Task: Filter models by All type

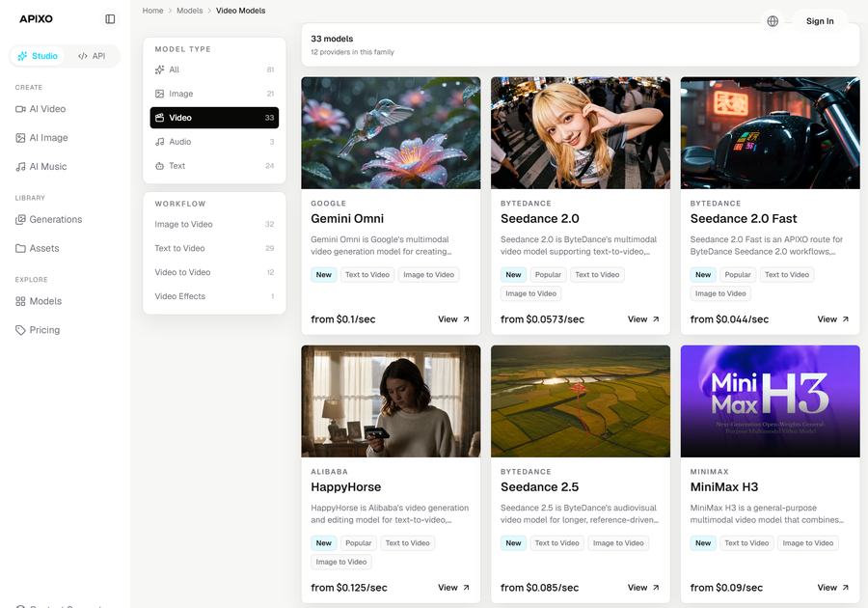Action: pos(214,69)
